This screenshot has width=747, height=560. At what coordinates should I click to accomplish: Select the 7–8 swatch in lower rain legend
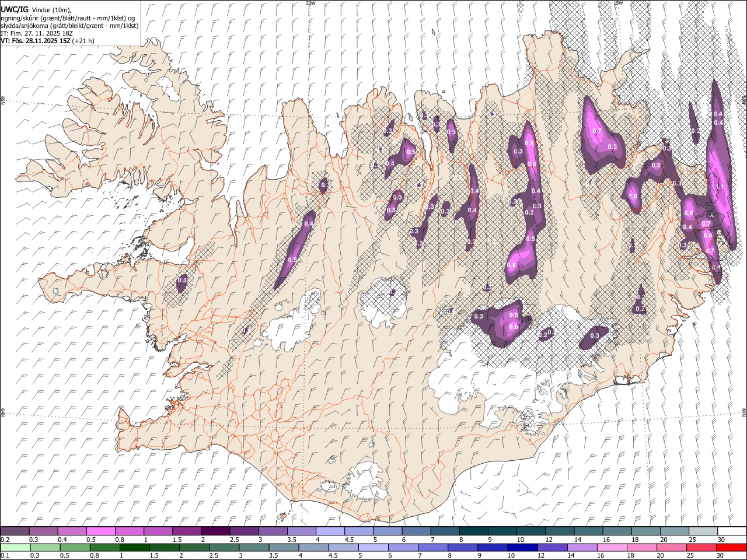point(432,547)
